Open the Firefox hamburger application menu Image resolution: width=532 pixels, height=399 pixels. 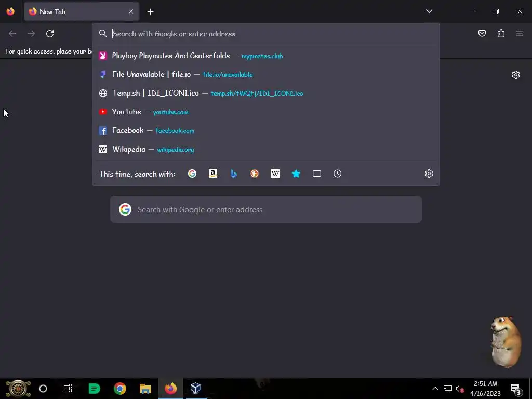[x=520, y=33]
